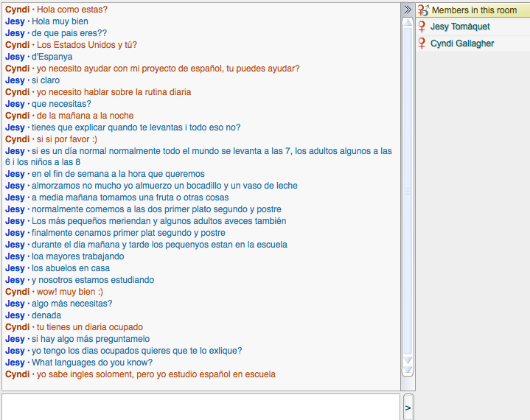Select Cyndi Gallagher in members list
Viewport: 530px width, 420px height.
(462, 43)
